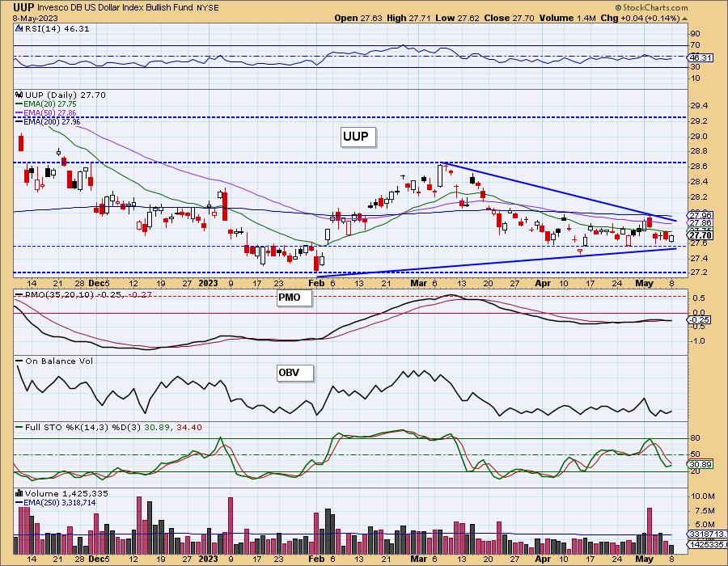Click the Chg +0.04 (+0.14%) value
The image size is (728, 566).
tap(640, 18)
